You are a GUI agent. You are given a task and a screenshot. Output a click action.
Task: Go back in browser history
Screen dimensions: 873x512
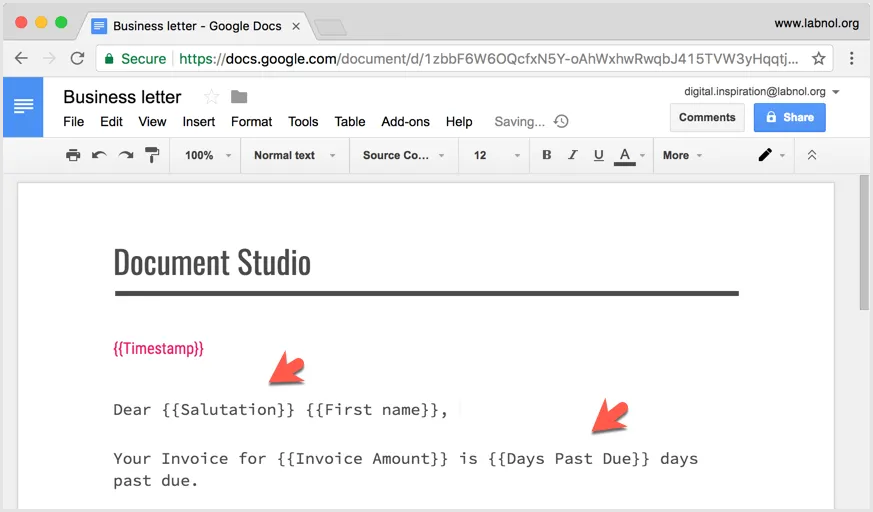(x=21, y=58)
